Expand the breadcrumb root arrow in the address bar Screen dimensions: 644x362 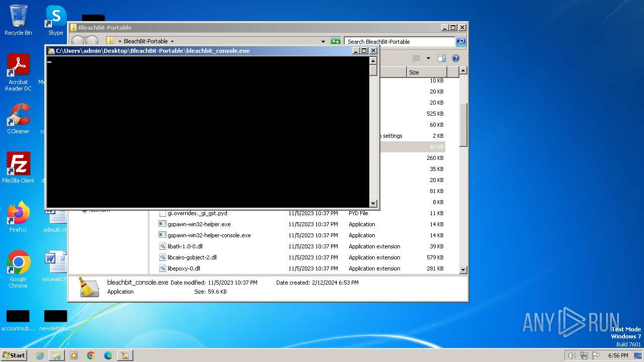[120, 41]
